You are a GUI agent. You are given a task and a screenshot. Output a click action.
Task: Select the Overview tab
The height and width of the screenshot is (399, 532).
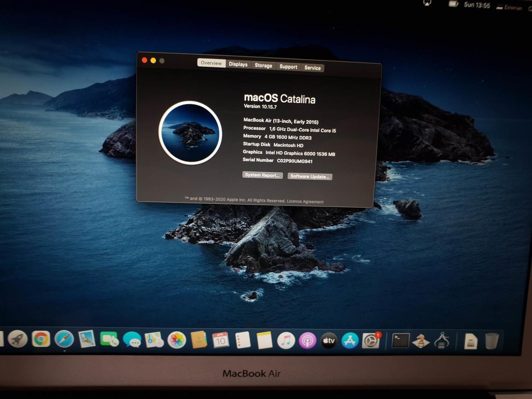pos(211,63)
